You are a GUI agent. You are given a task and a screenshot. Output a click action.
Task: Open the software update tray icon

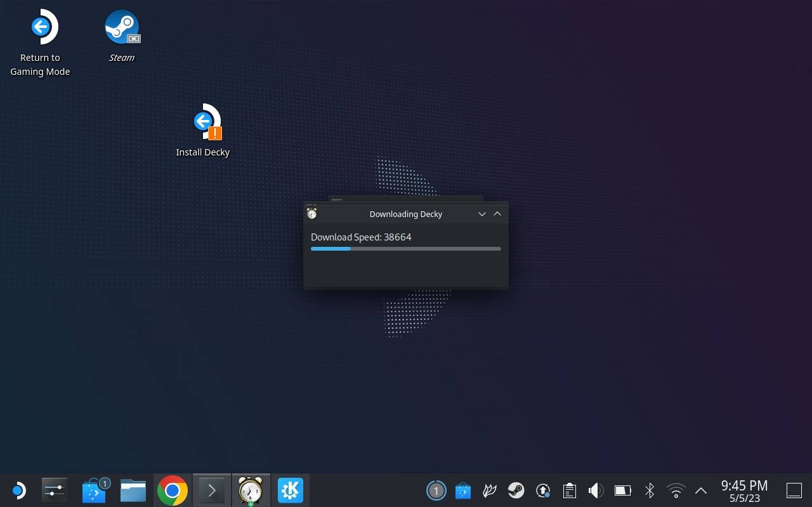543,491
